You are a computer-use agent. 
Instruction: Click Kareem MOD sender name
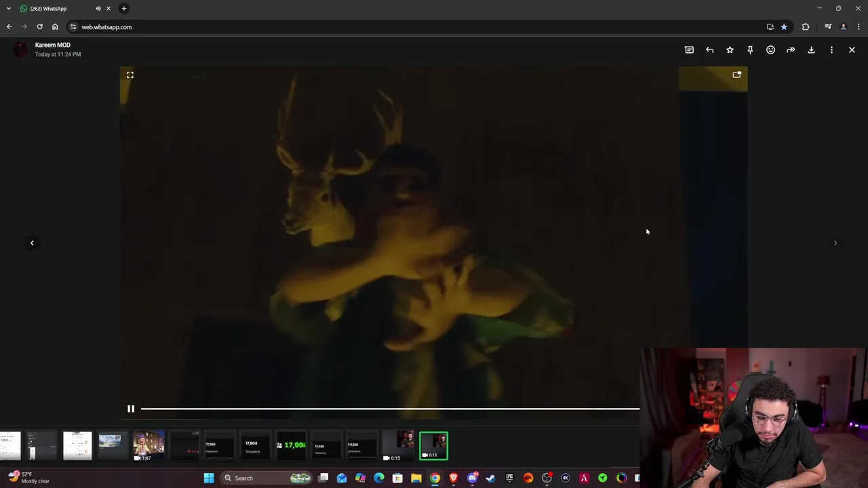[x=53, y=45]
